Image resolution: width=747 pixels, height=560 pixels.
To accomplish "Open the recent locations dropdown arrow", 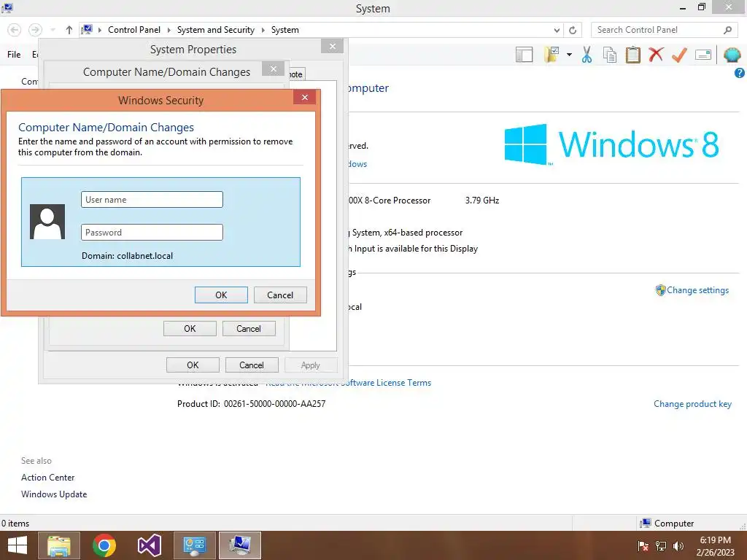I will pyautogui.click(x=53, y=30).
